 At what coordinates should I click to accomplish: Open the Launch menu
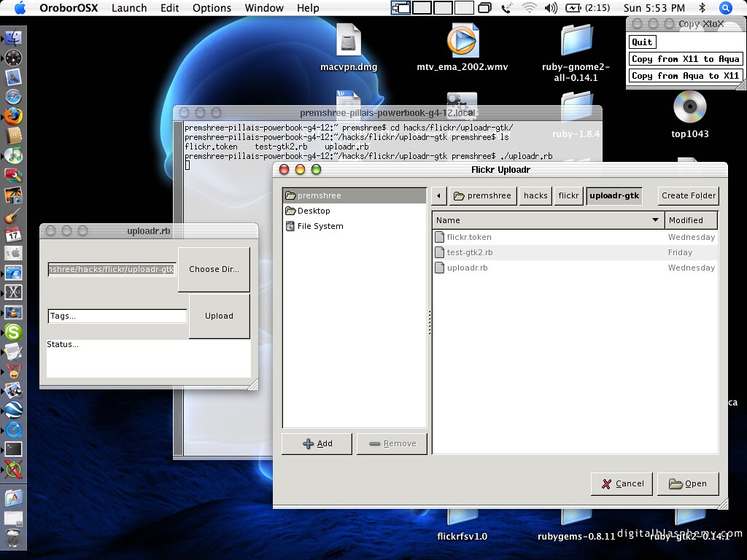pos(129,8)
